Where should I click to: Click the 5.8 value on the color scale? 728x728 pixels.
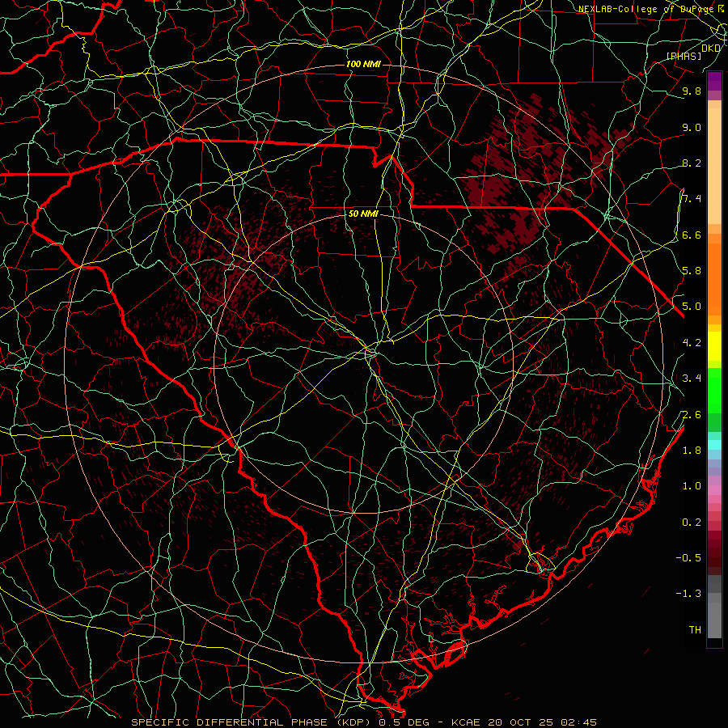(x=692, y=270)
